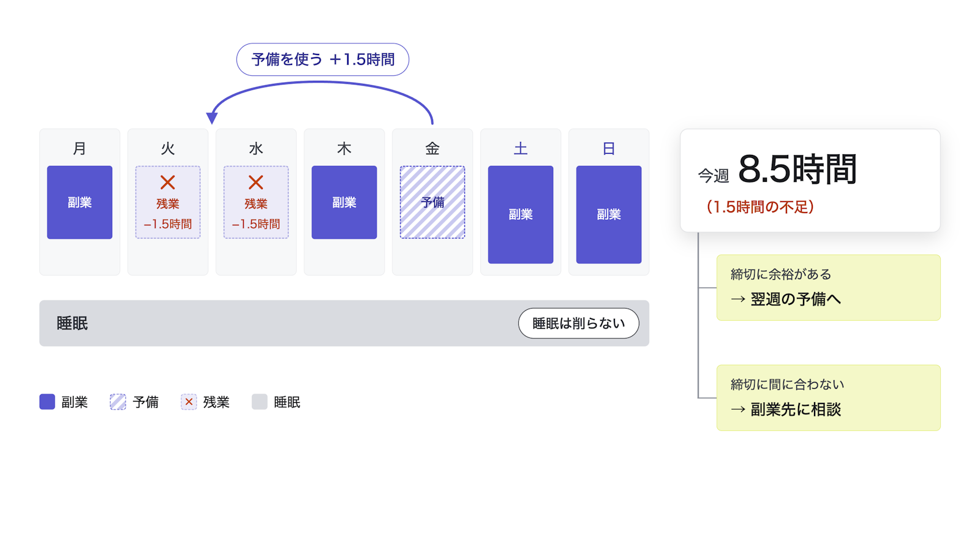Click the 水 day header
This screenshot has height=551, width=980.
click(x=256, y=148)
